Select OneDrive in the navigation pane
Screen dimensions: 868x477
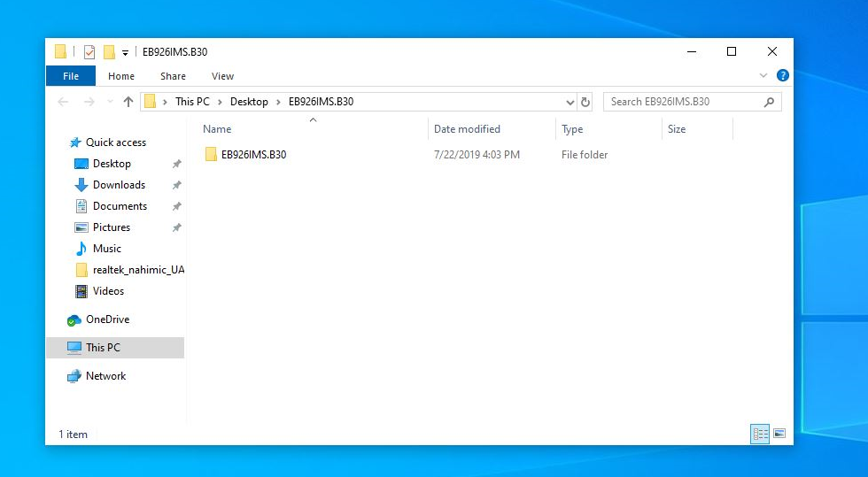107,319
